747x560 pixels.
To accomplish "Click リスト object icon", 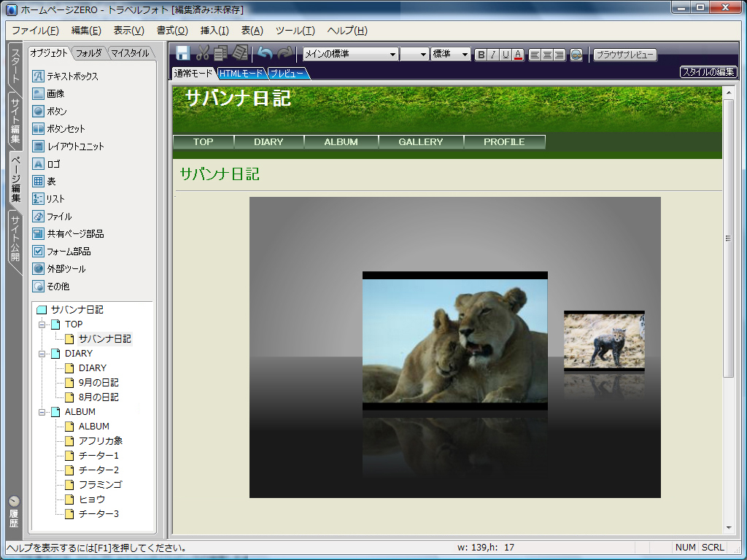I will coord(38,198).
